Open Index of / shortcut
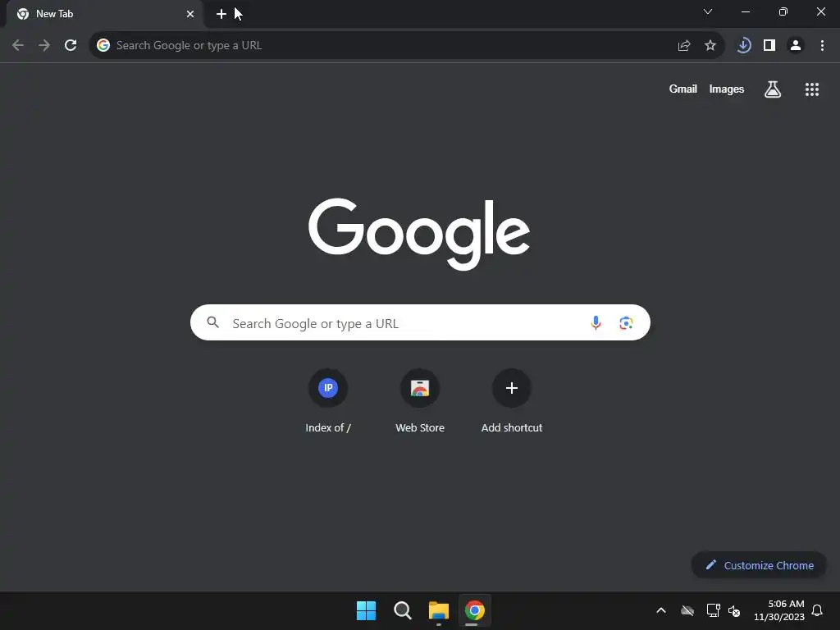Screen dimensions: 840x630 click(x=328, y=401)
